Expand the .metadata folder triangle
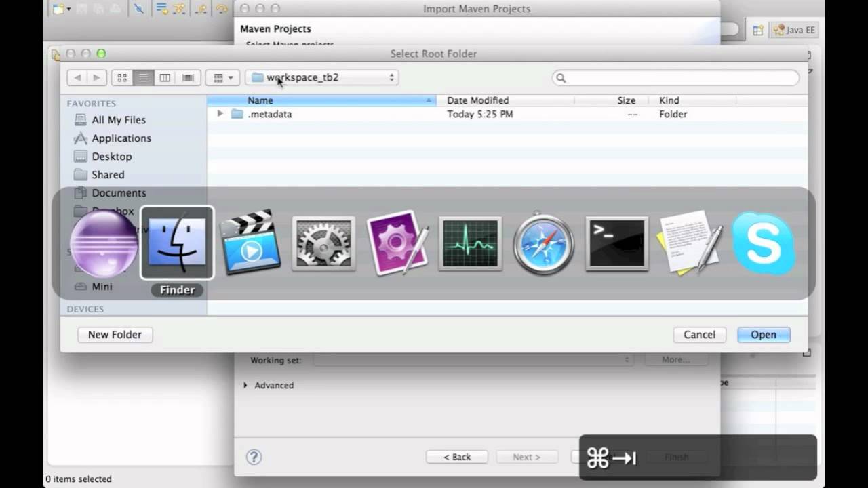868x488 pixels. pos(220,114)
